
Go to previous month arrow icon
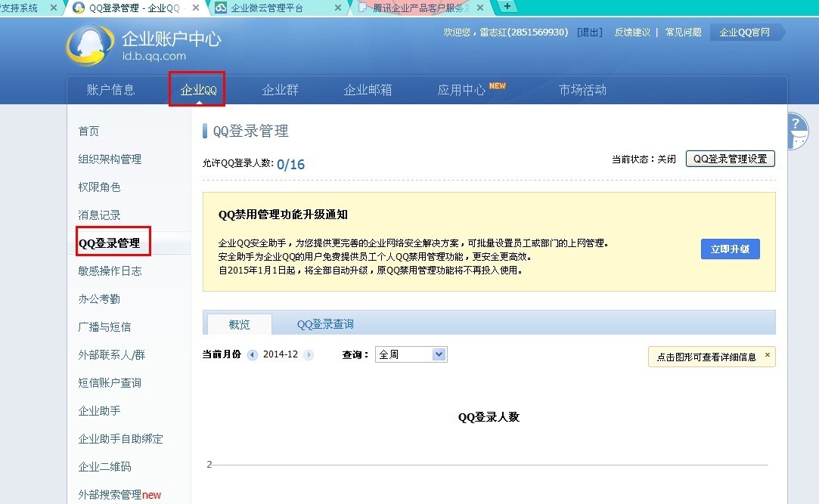tap(253, 355)
